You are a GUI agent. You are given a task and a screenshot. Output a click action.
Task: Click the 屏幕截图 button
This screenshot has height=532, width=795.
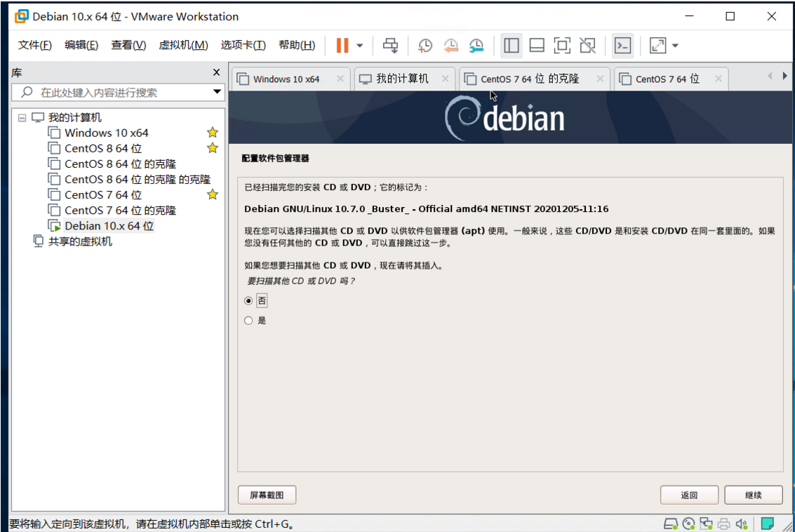point(267,495)
